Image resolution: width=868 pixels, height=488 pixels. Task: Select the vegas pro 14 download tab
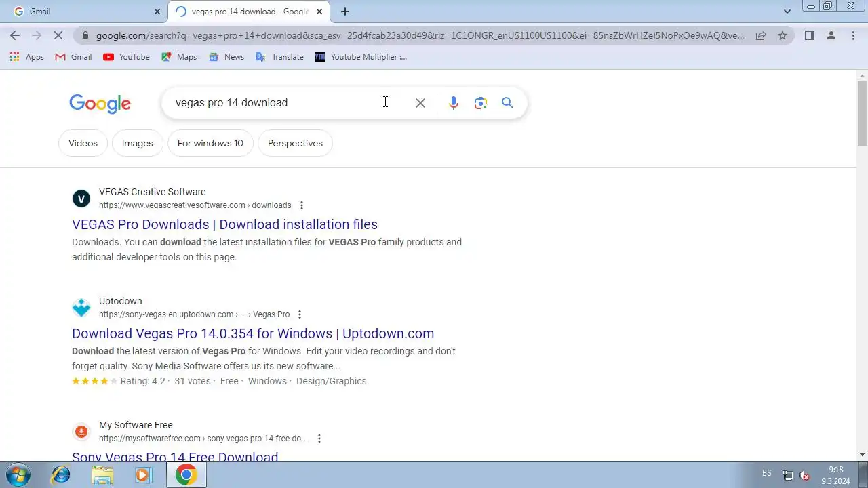click(249, 12)
